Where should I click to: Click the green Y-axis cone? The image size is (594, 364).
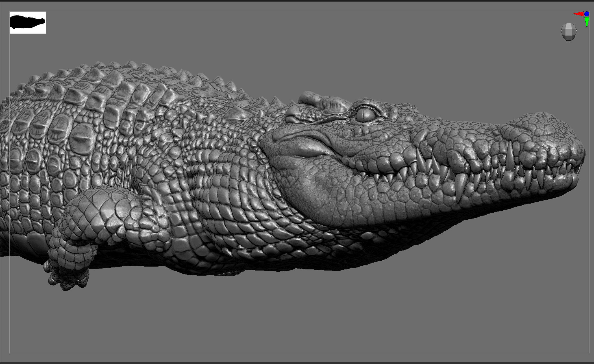pos(587,22)
